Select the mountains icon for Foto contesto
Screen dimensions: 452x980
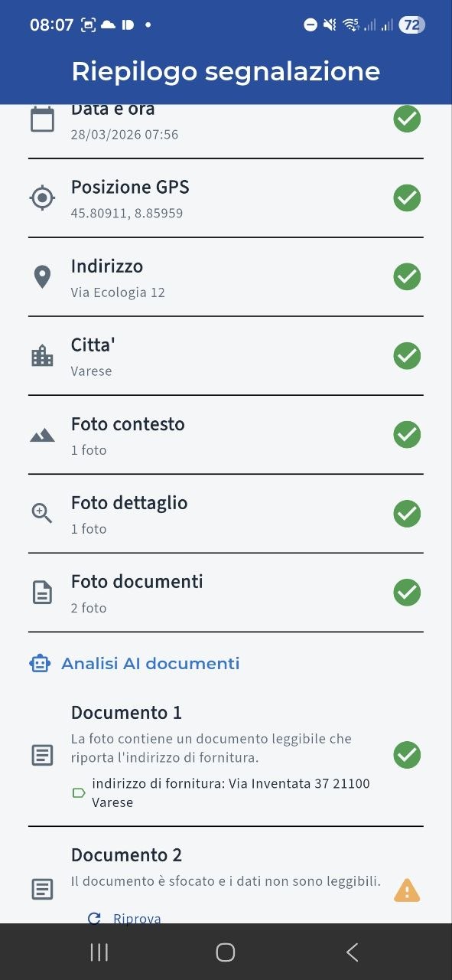(42, 434)
